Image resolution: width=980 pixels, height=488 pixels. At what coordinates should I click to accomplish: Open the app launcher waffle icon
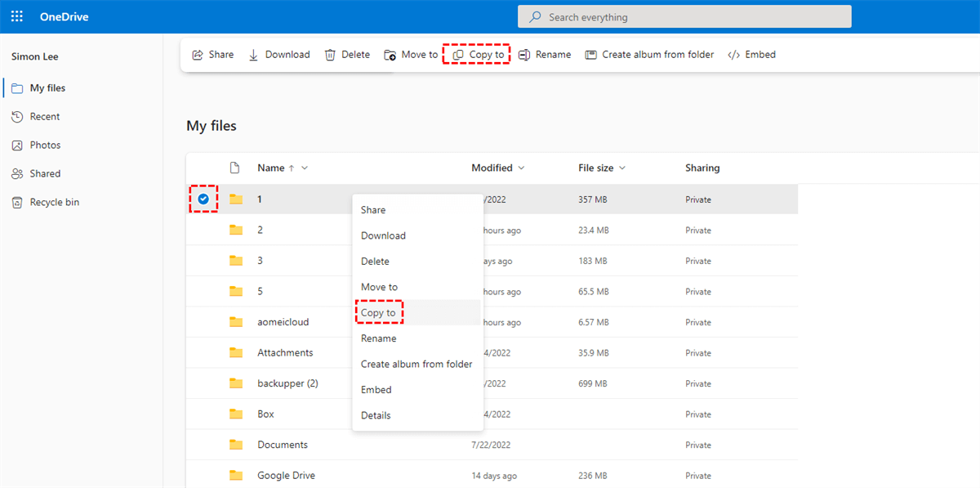pos(17,16)
